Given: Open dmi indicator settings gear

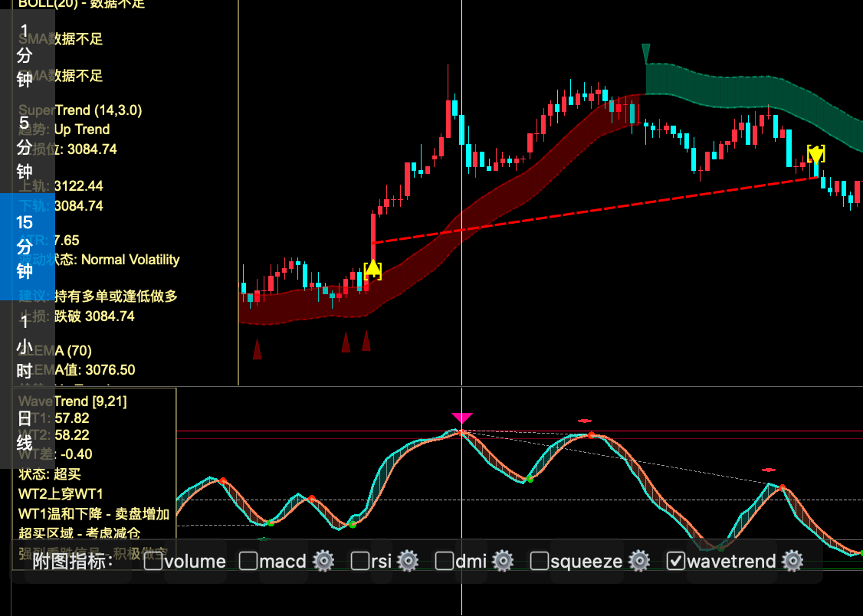Looking at the screenshot, I should tap(503, 561).
